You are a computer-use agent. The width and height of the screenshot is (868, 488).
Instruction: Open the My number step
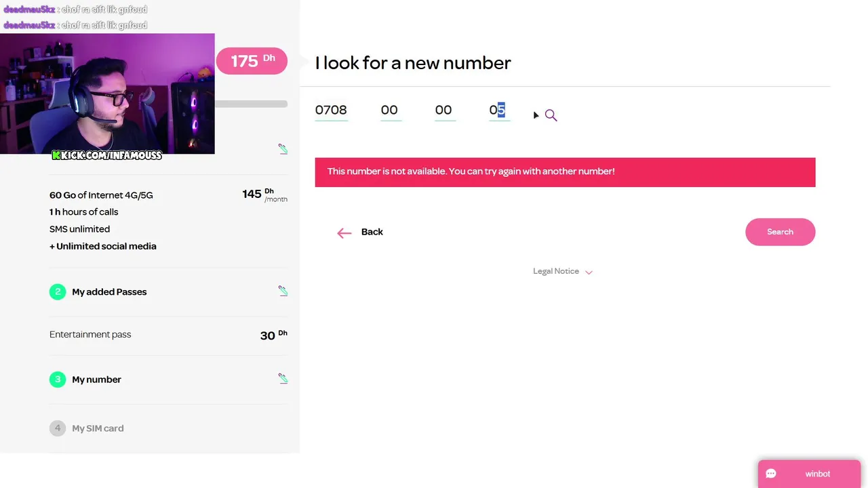click(96, 380)
